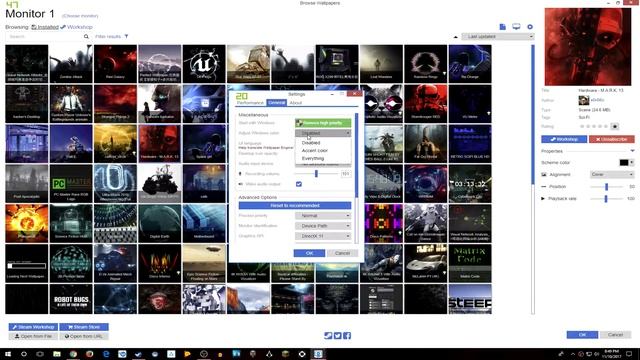Select the Unreal Engine logo wallpaper thumbnail
This screenshot has height=360, width=640.
pos(204,64)
